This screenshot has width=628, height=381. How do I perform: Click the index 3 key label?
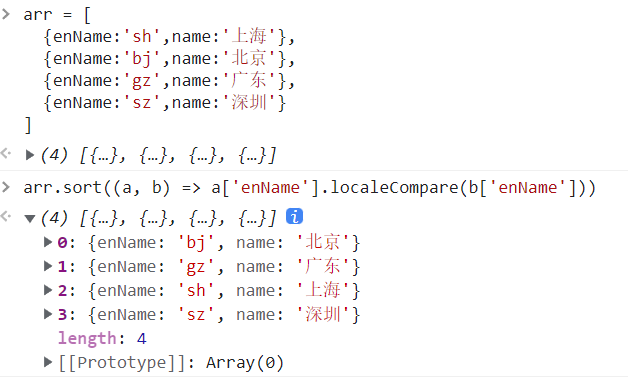pyautogui.click(x=62, y=314)
